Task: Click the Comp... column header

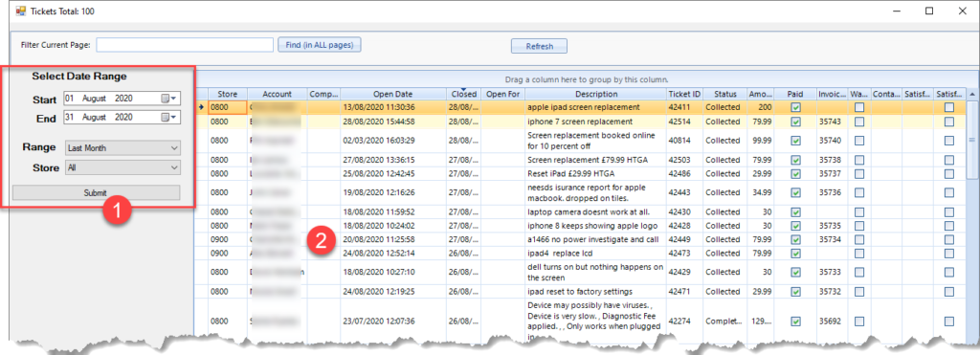Action: pos(323,94)
